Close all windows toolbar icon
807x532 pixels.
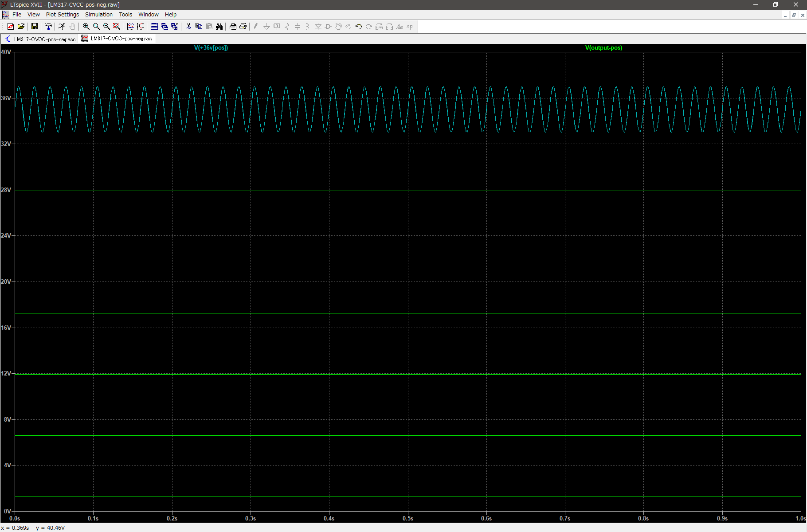pyautogui.click(x=175, y=27)
